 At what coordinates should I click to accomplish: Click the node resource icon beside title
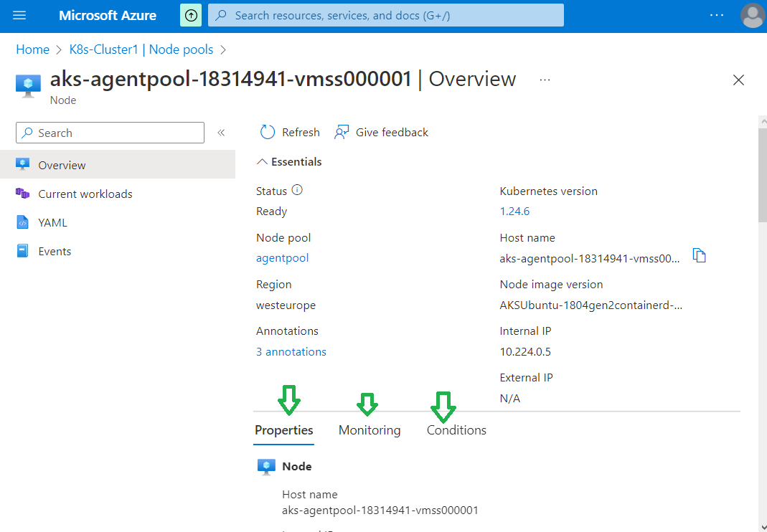coord(28,85)
